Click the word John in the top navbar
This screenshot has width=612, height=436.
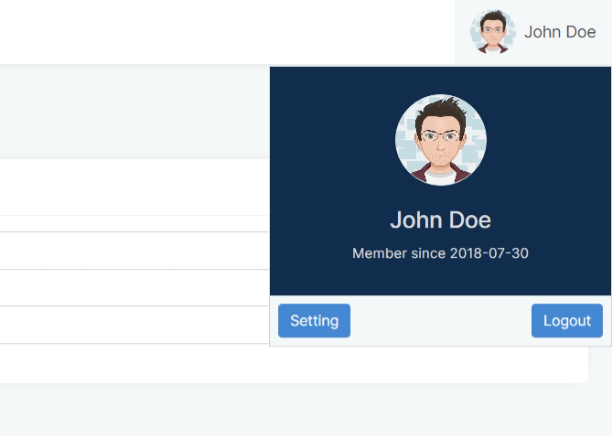click(x=543, y=32)
